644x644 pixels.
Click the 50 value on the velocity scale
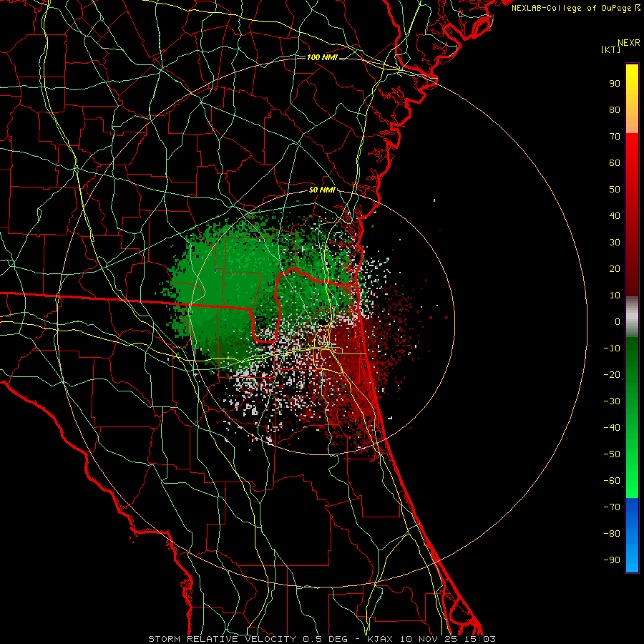tap(615, 190)
